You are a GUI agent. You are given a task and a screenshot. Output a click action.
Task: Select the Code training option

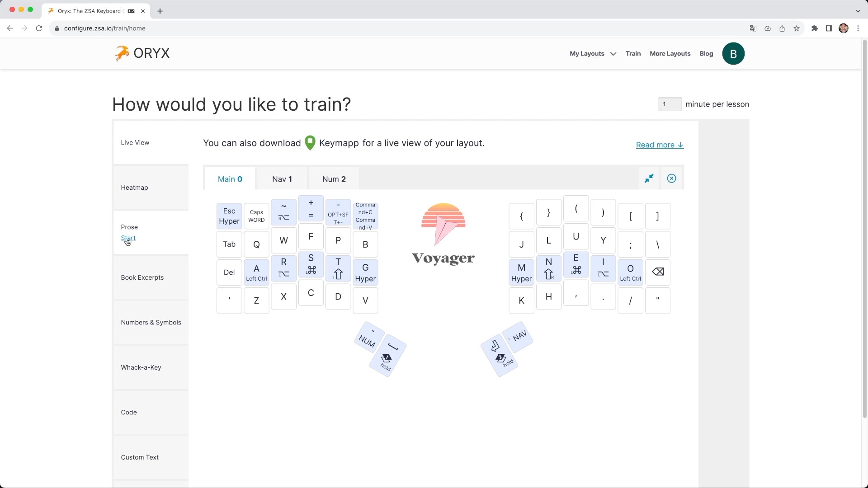tap(129, 413)
